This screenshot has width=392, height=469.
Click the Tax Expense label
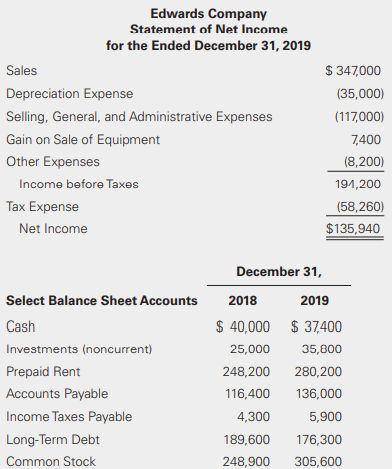point(42,207)
